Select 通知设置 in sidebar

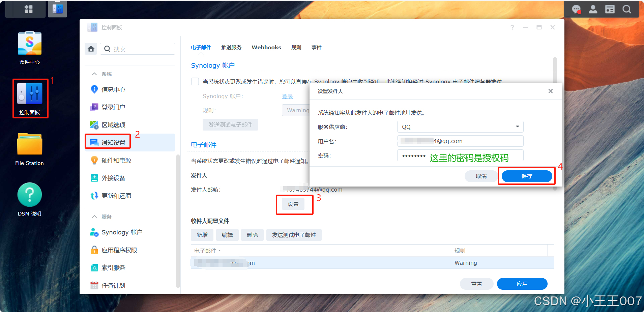[130, 142]
